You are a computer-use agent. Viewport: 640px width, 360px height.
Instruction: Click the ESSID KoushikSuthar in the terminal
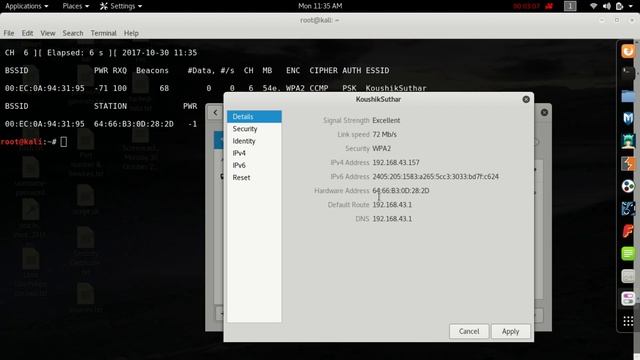click(x=396, y=88)
